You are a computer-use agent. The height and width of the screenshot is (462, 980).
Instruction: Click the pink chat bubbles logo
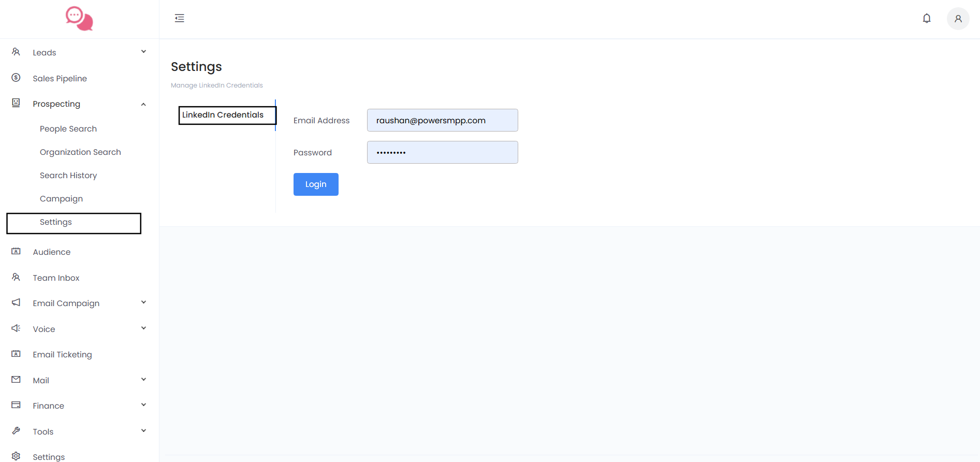[x=79, y=19]
